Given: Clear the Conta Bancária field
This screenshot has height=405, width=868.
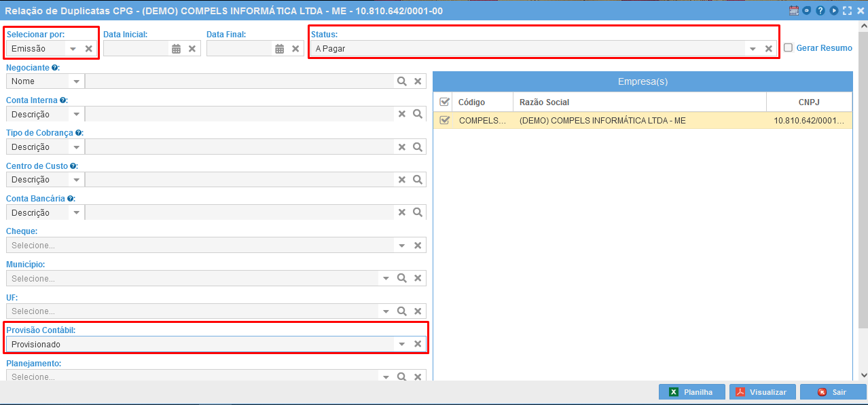Looking at the screenshot, I should 402,212.
